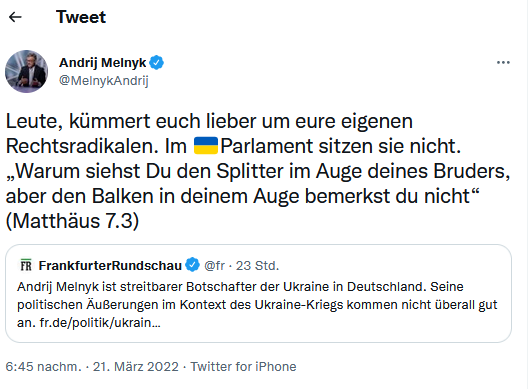The height and width of the screenshot is (389, 531).
Task: Click the verified badge beside FrankfurterRundschau
Action: [193, 265]
